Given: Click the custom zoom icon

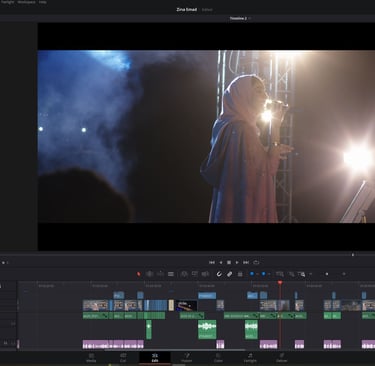Looking at the screenshot, I should (x=302, y=274).
